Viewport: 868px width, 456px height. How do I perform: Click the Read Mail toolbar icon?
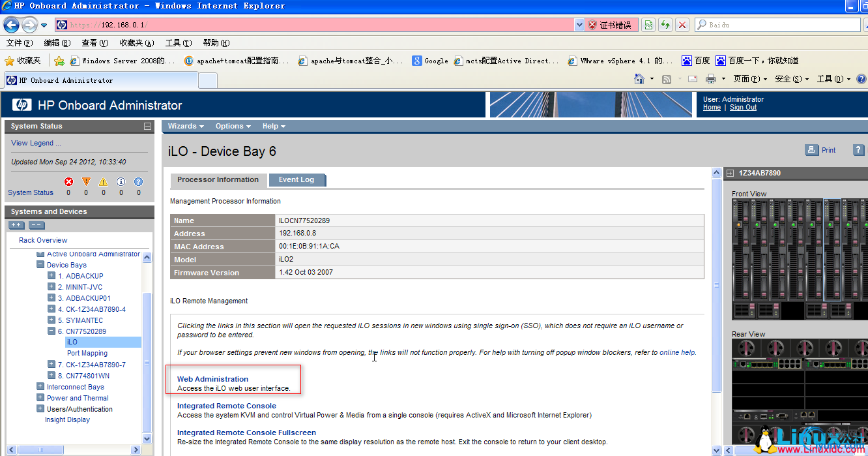pos(693,79)
